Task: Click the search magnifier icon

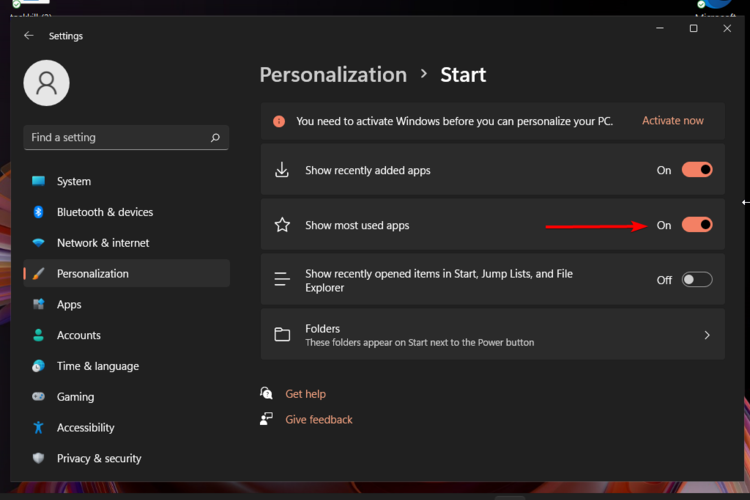Action: 215,137
